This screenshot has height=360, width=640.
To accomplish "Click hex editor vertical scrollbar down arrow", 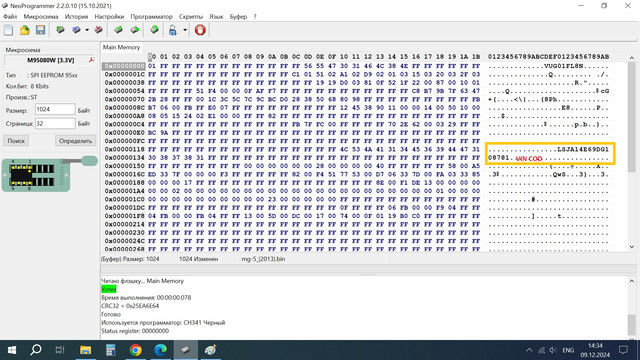I will (x=632, y=247).
